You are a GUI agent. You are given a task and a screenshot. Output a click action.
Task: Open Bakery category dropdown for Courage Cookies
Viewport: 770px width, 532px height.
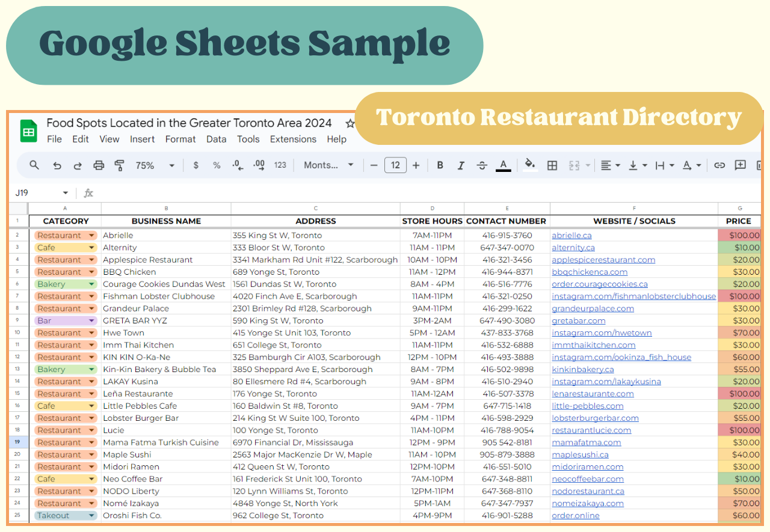pyautogui.click(x=91, y=284)
